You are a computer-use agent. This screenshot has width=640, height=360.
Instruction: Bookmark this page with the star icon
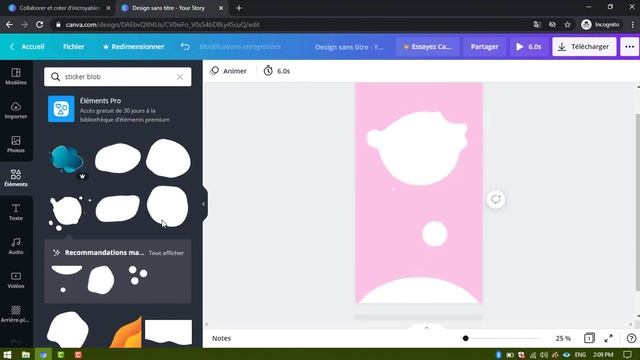coord(567,24)
